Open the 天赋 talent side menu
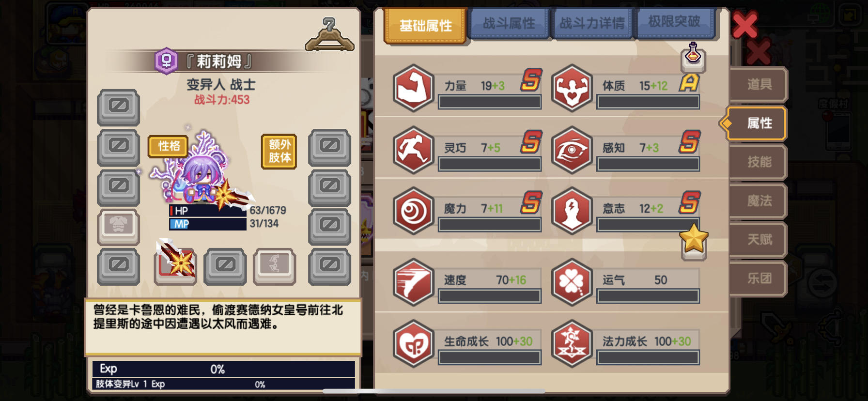The width and height of the screenshot is (868, 401). [758, 239]
